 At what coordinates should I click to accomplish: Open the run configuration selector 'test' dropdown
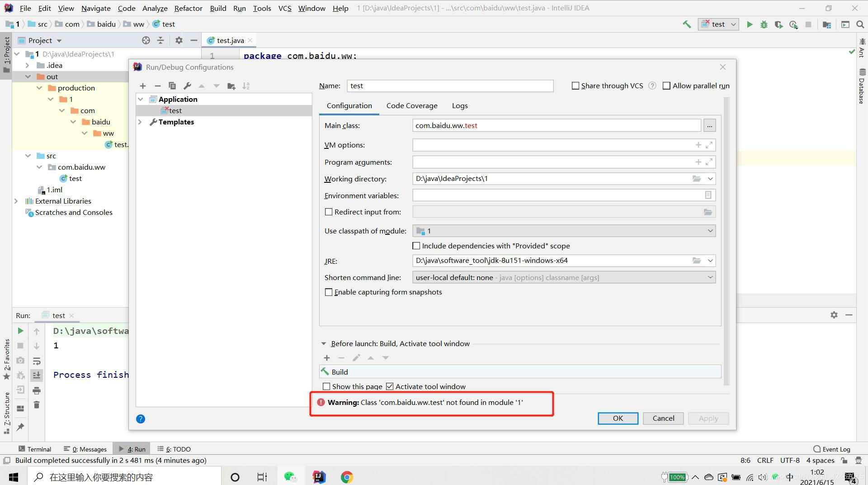pos(718,24)
